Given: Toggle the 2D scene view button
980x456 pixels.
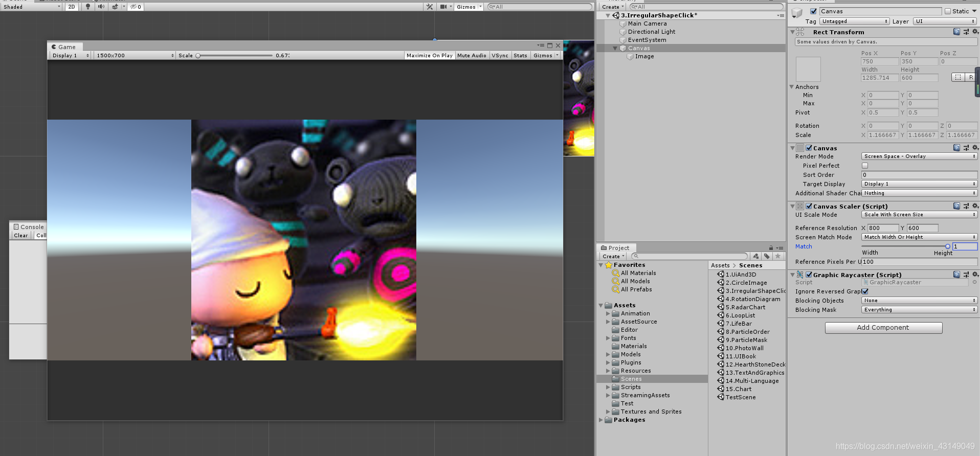Looking at the screenshot, I should (x=72, y=7).
